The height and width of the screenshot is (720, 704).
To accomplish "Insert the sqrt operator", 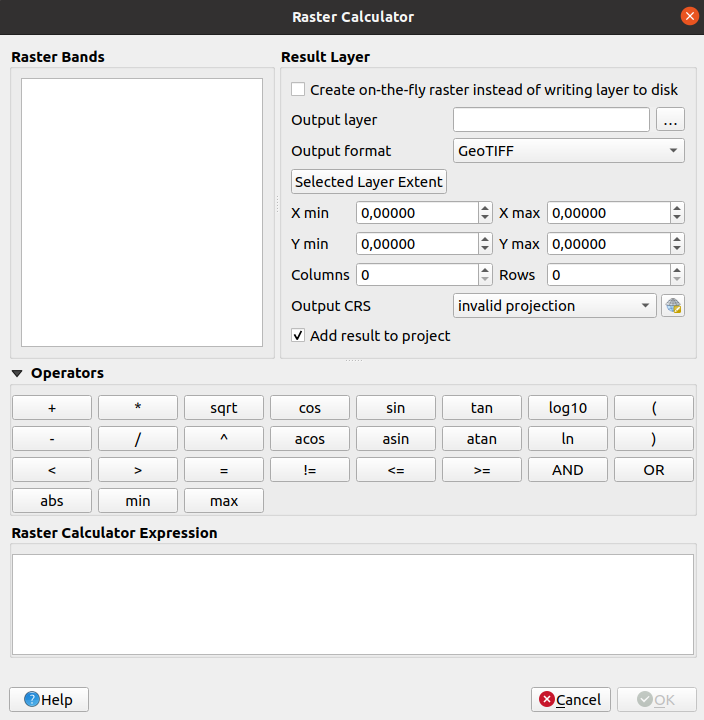I will pyautogui.click(x=224, y=408).
